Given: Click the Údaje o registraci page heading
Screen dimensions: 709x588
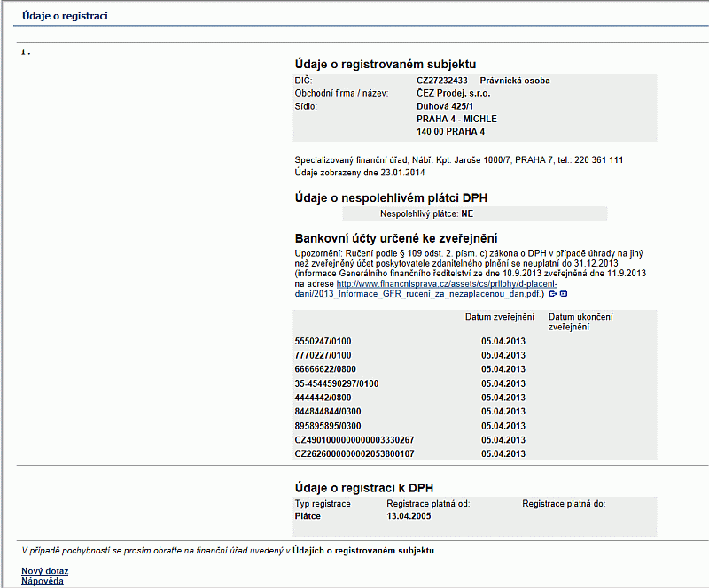Looking at the screenshot, I should [65, 16].
